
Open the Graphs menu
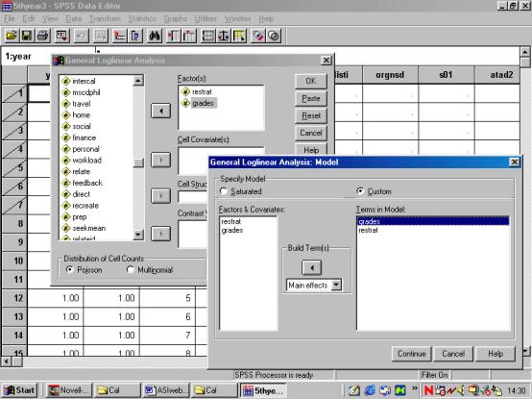[176, 18]
